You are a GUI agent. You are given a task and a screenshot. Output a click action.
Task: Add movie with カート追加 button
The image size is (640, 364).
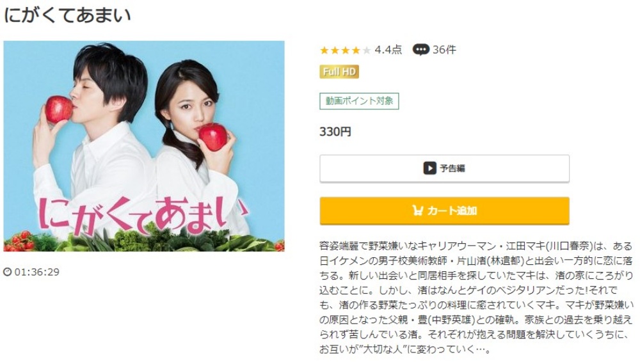pyautogui.click(x=445, y=210)
